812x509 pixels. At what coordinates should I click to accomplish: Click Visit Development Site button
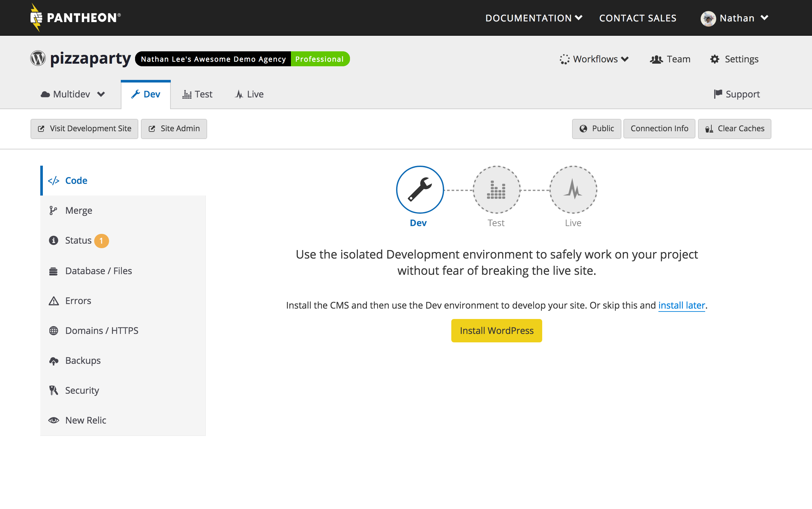(x=84, y=129)
